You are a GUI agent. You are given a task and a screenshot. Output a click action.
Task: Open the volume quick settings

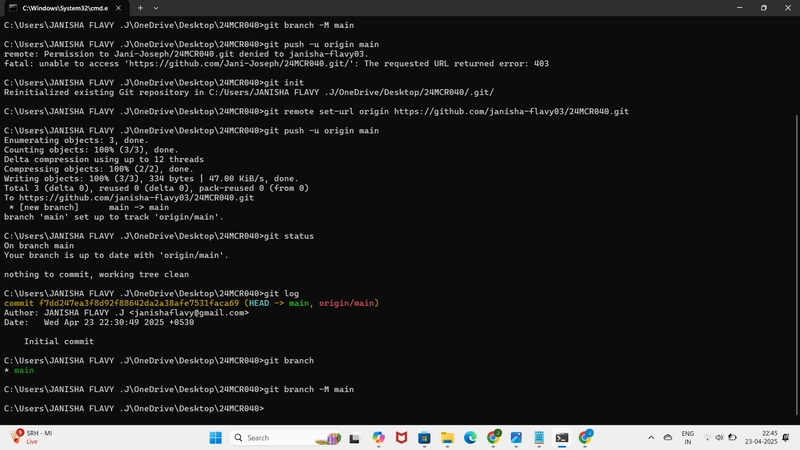tap(719, 438)
